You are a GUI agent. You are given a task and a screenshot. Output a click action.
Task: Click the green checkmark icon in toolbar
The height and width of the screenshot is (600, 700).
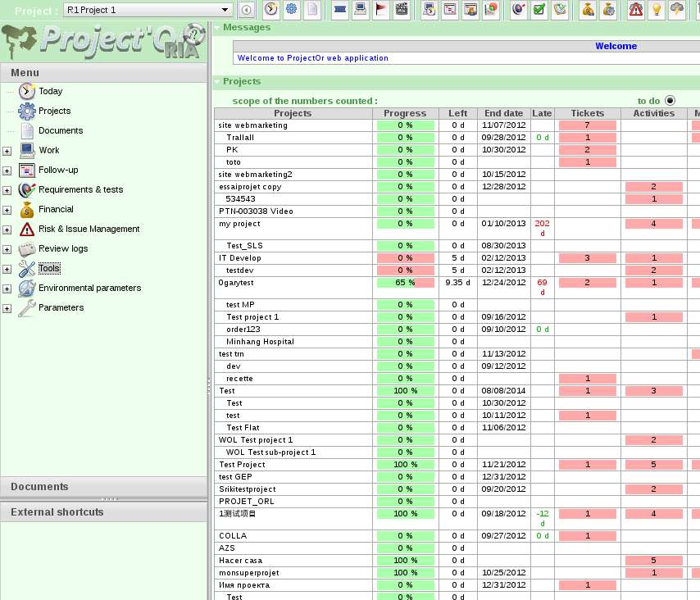click(x=539, y=10)
